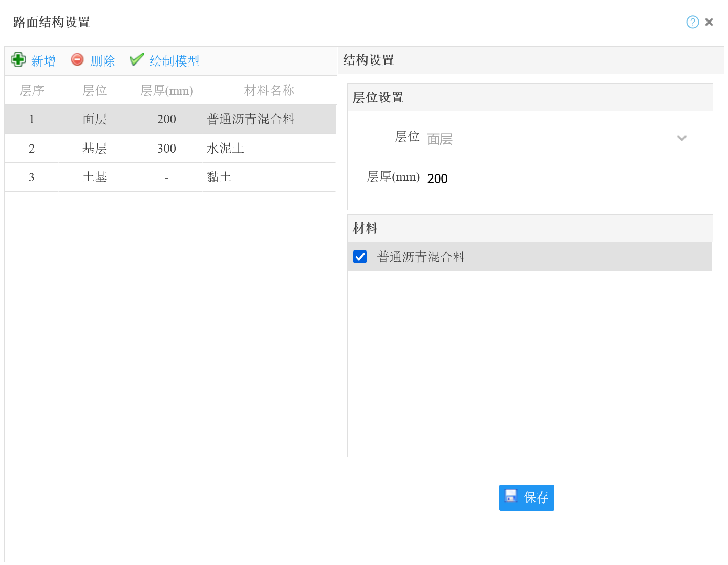728x565 pixels.
Task: Click the 删除 text link
Action: pyautogui.click(x=102, y=61)
